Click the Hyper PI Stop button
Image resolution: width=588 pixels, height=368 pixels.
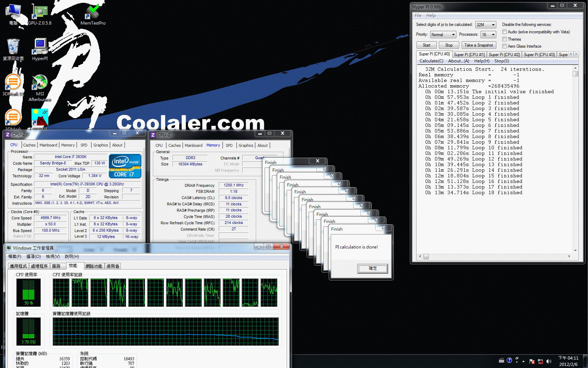[449, 45]
